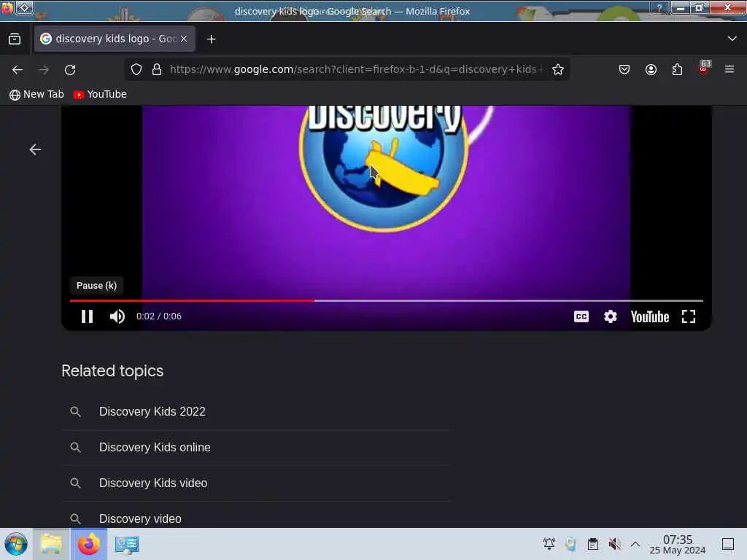747x560 pixels.
Task: Open the Firefox hamburger menu
Action: tap(729, 69)
